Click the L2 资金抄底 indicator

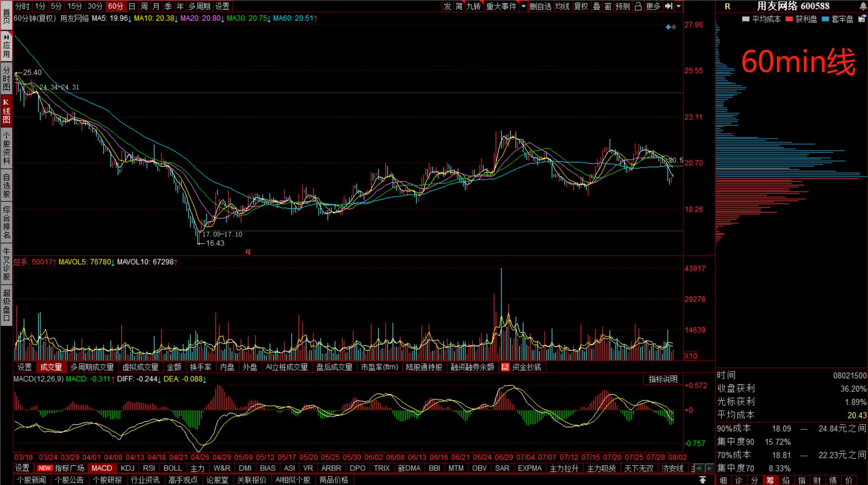pos(522,367)
